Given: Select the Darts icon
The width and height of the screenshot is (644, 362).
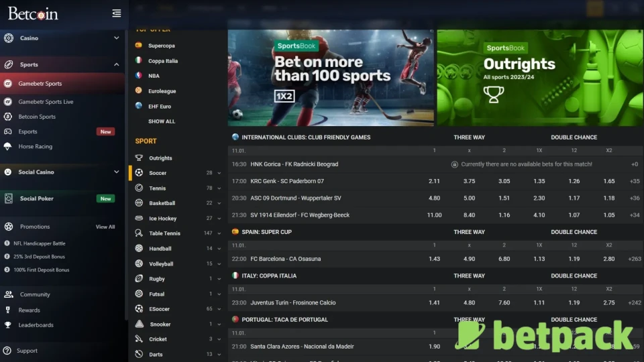Looking at the screenshot, I should 140,354.
